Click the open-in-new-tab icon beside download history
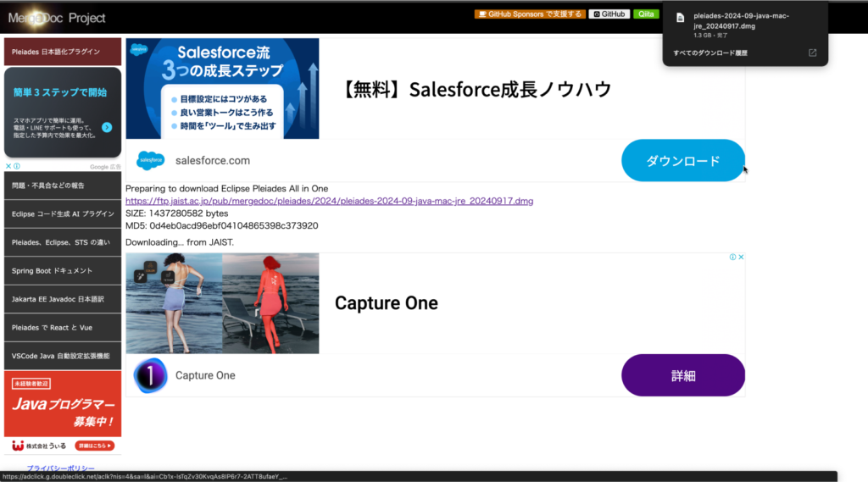The width and height of the screenshot is (868, 482). (812, 53)
